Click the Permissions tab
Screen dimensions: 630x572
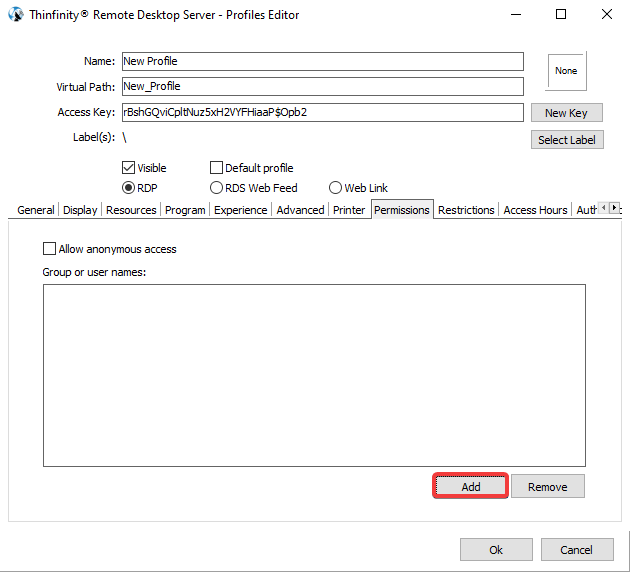click(402, 210)
